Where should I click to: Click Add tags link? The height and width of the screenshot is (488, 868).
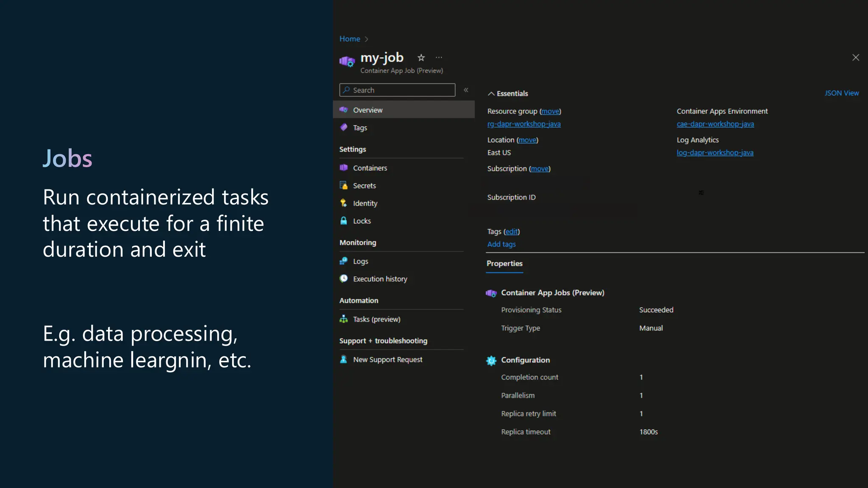click(501, 244)
